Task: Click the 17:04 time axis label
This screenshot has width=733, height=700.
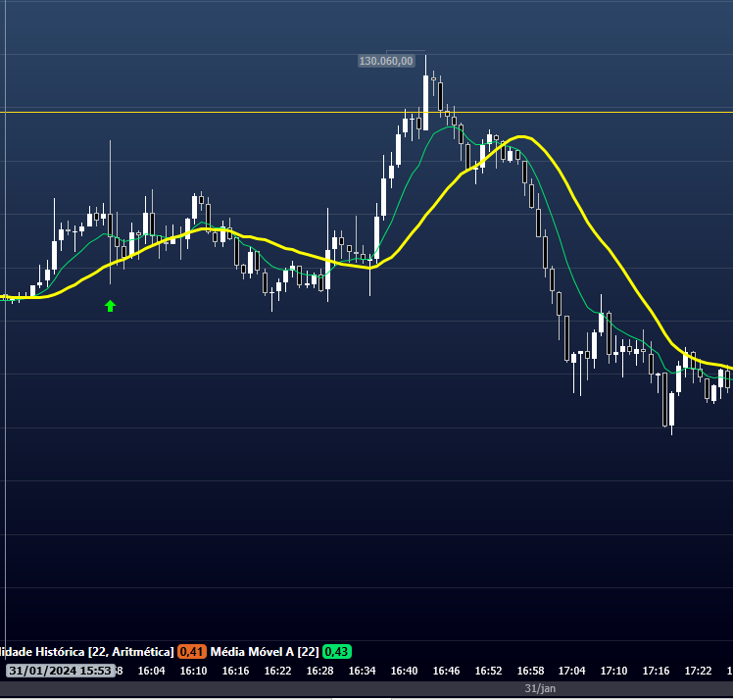Action: [571, 671]
